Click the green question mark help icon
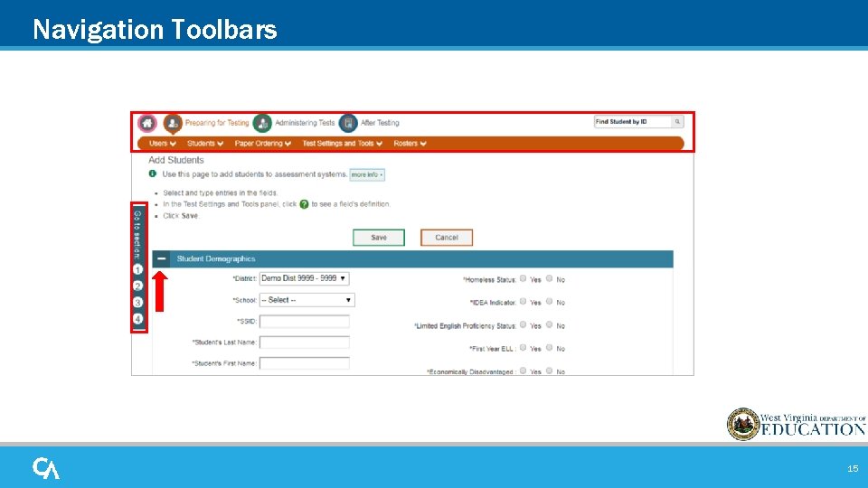Screen dimensions: 868x488 (304, 204)
